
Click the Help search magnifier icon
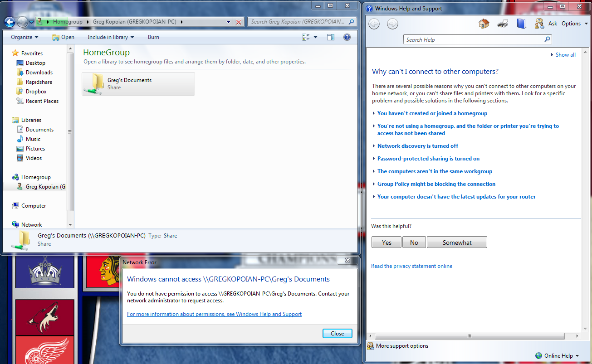click(547, 39)
